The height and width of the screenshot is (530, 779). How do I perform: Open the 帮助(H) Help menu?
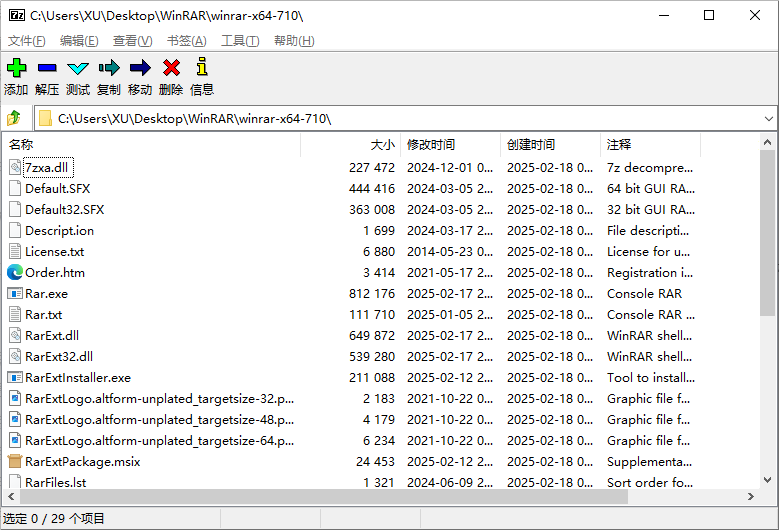[295, 41]
